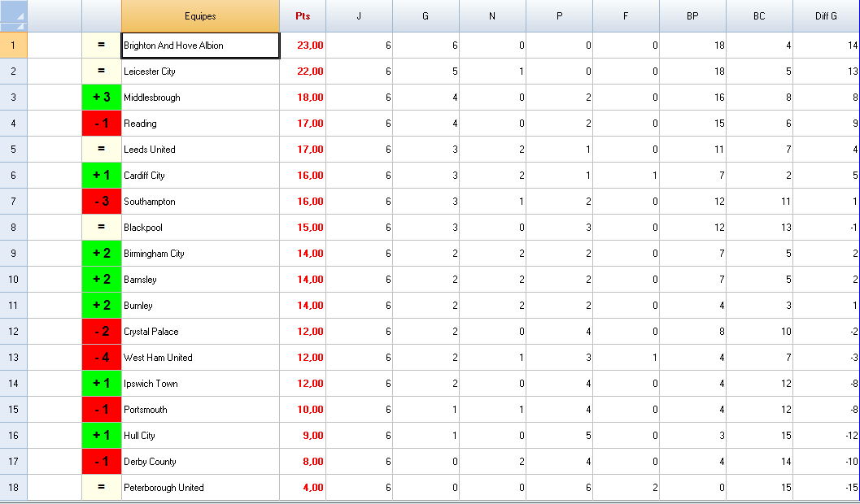The image size is (860, 504).
Task: Click the Diff G column header
Action: [826, 16]
